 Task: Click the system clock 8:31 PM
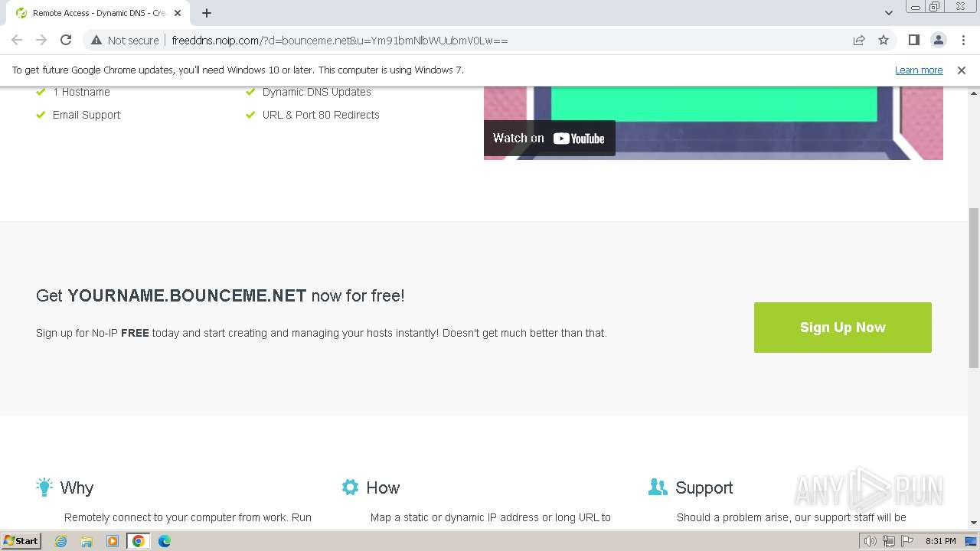point(940,541)
